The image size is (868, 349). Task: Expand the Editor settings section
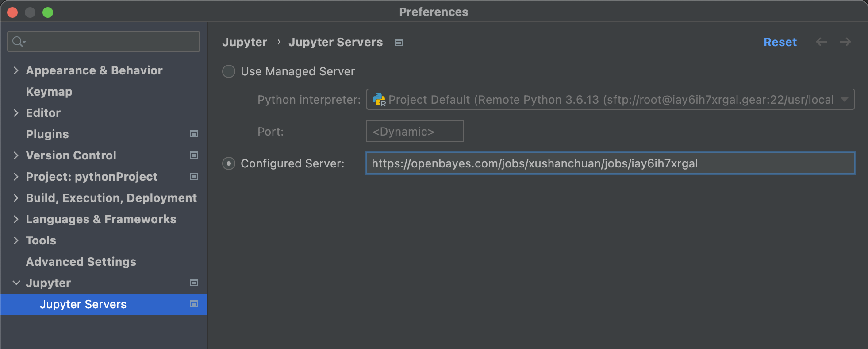tap(16, 113)
